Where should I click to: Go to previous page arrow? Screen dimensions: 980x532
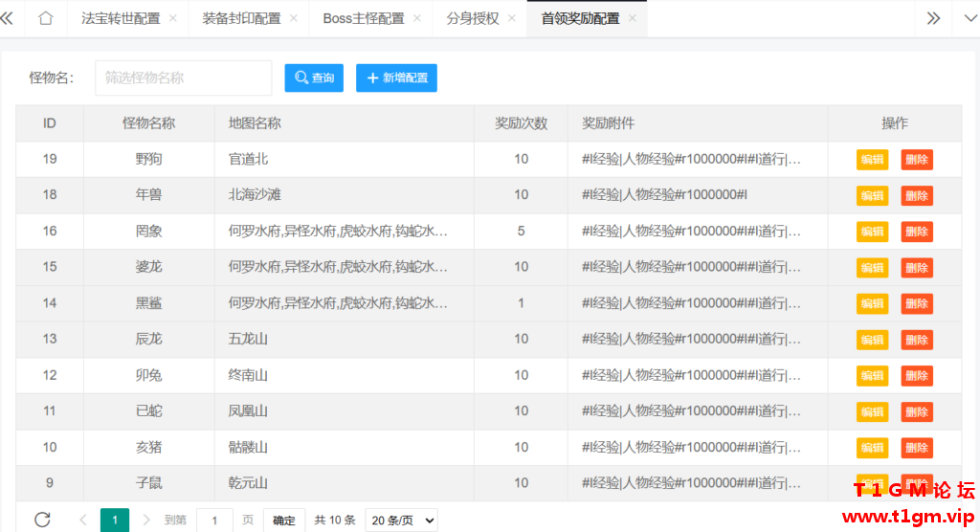pos(83,520)
